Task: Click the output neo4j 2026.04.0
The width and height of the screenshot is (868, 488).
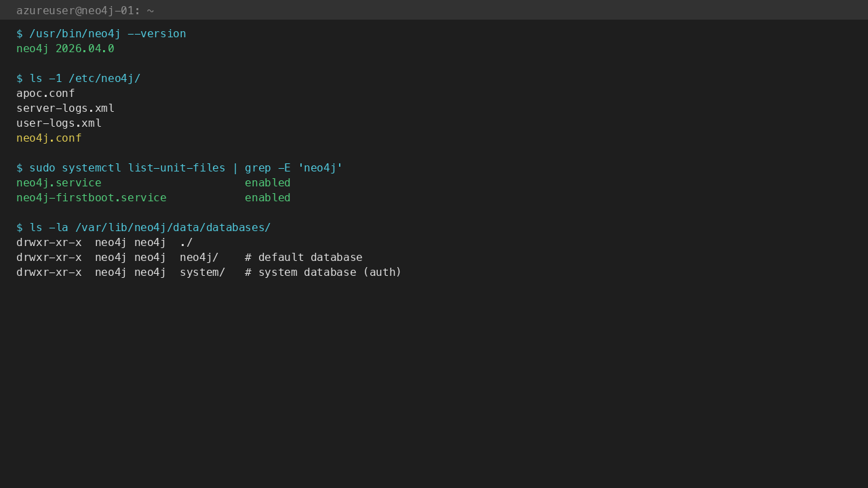Action: tap(65, 49)
